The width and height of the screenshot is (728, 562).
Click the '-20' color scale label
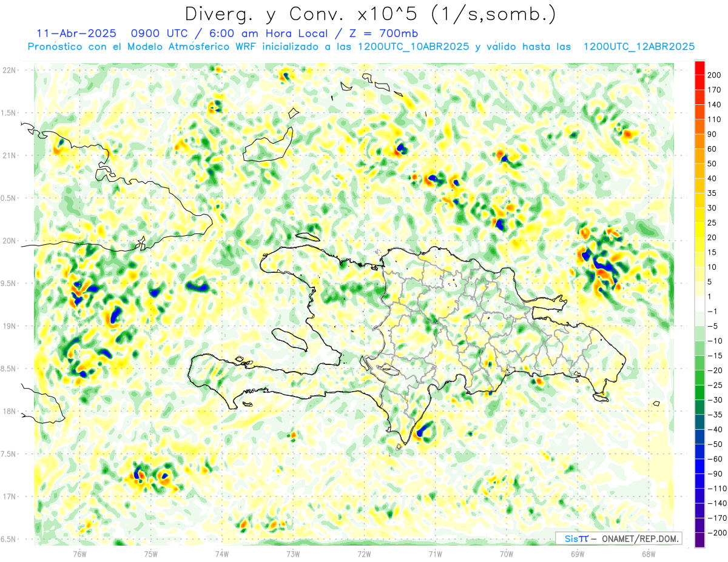click(715, 370)
